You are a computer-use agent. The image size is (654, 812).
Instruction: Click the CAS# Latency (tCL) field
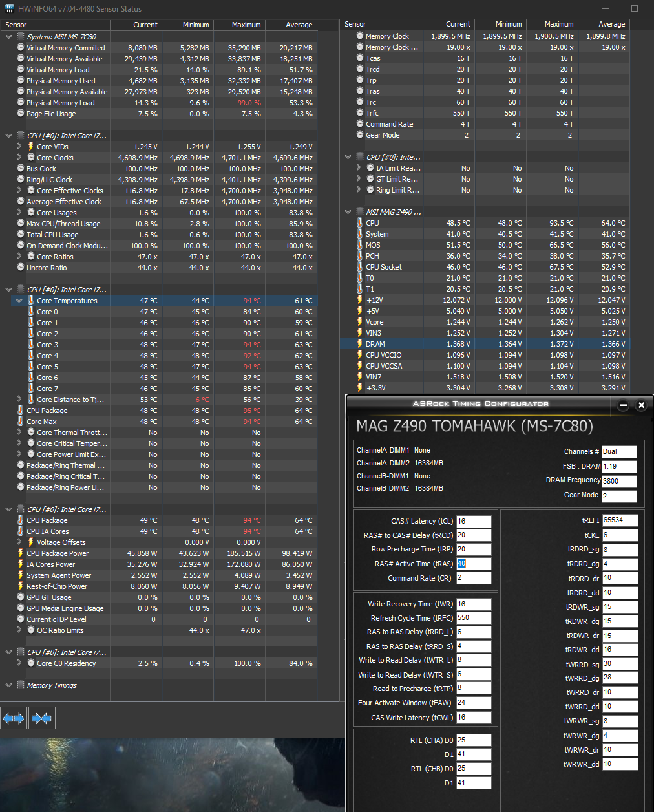click(474, 521)
